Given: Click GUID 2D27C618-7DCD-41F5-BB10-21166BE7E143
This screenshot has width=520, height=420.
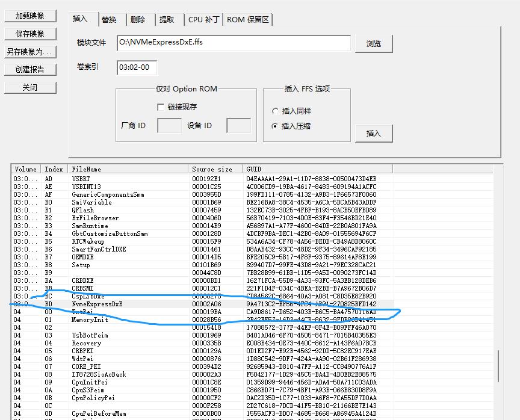Looking at the screenshot, I should tap(311, 406).
